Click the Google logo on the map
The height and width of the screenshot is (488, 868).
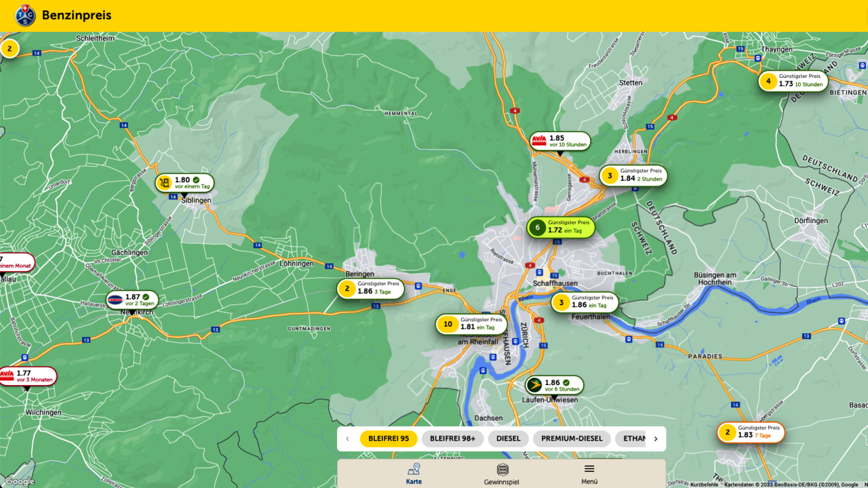click(x=20, y=481)
